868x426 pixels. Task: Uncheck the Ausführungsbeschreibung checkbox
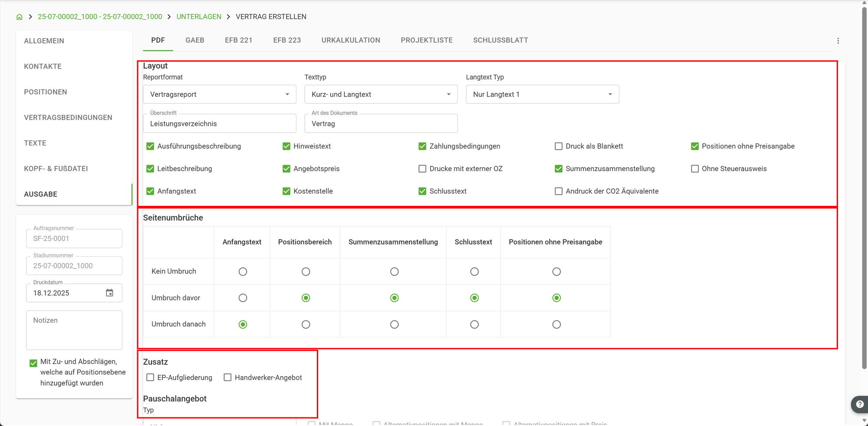coord(150,146)
